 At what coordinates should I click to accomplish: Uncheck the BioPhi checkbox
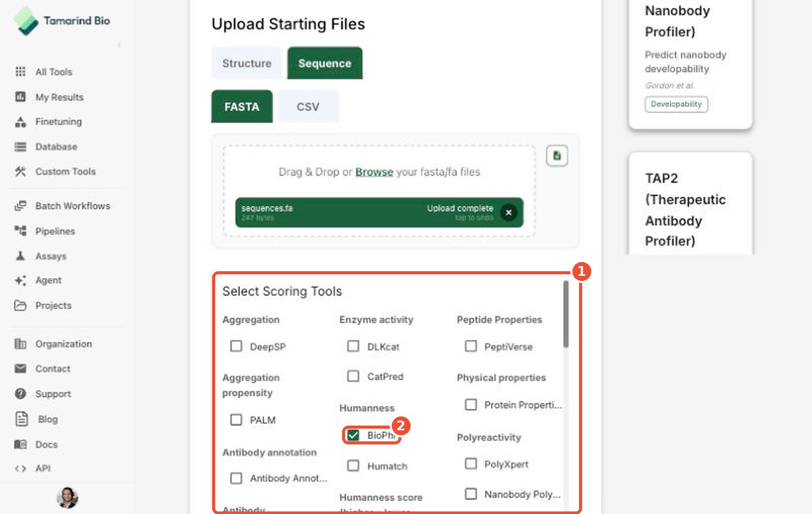pyautogui.click(x=353, y=435)
